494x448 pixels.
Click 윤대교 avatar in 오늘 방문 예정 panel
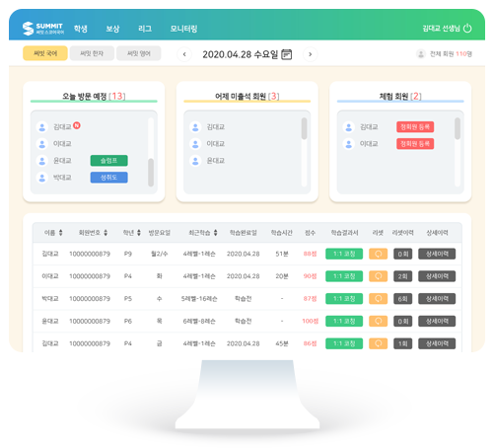42,161
